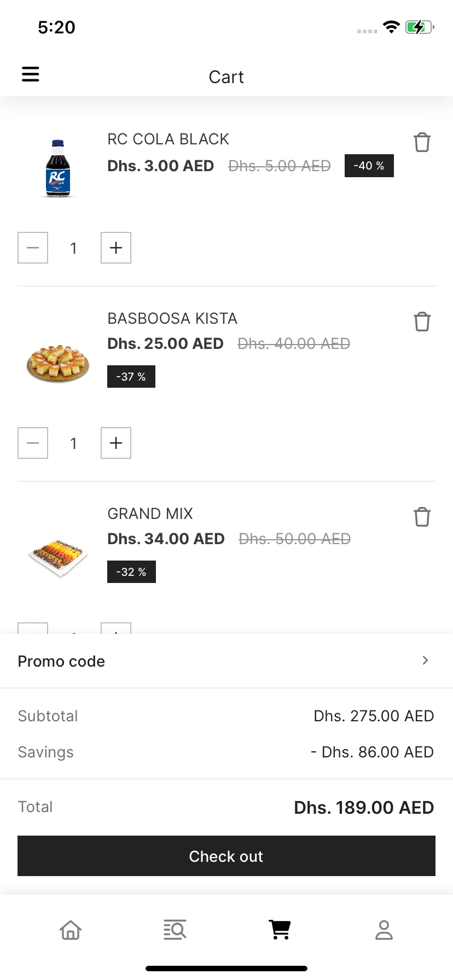Decrease RC COLA BLACK quantity
Screen dimensions: 453x980
coord(33,248)
